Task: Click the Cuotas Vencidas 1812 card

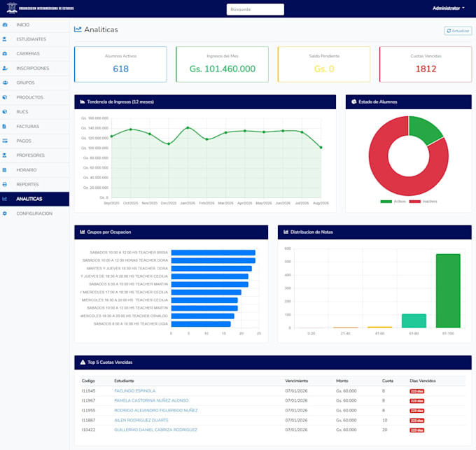Action: 426,64
